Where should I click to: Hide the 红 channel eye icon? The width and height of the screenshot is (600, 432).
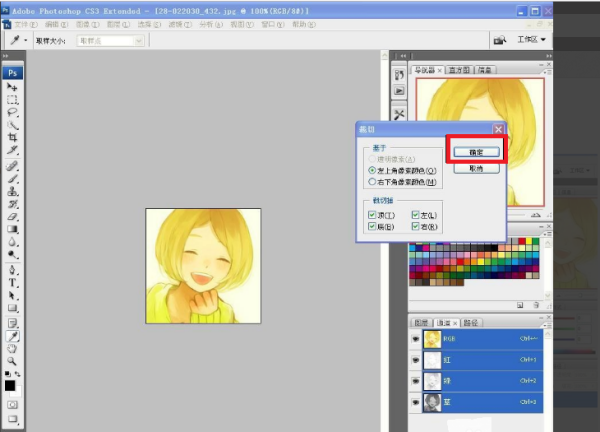tap(416, 360)
